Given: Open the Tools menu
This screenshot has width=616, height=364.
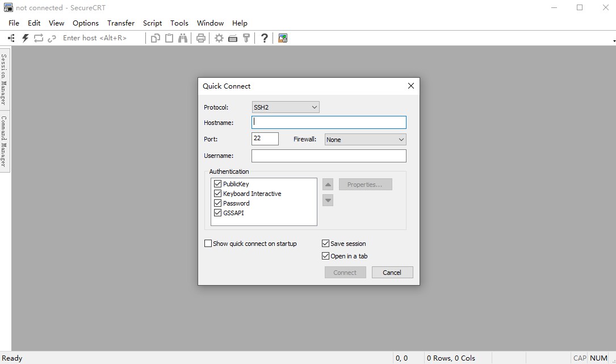Looking at the screenshot, I should [179, 23].
